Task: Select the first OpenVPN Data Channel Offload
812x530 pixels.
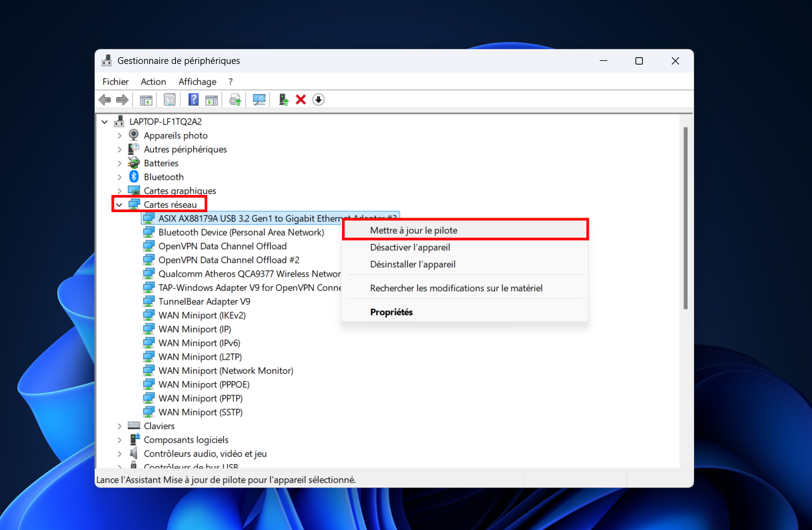Action: tap(223, 246)
